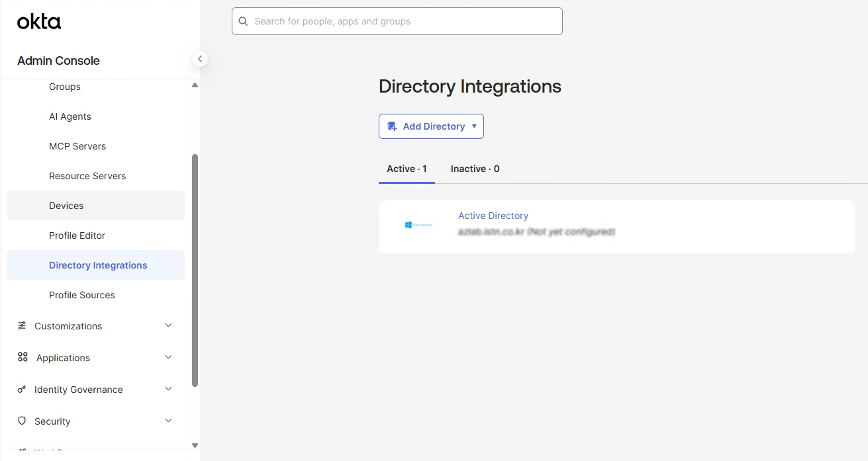Click the Active Directory Windows logo
The image size is (868, 461).
point(418,225)
